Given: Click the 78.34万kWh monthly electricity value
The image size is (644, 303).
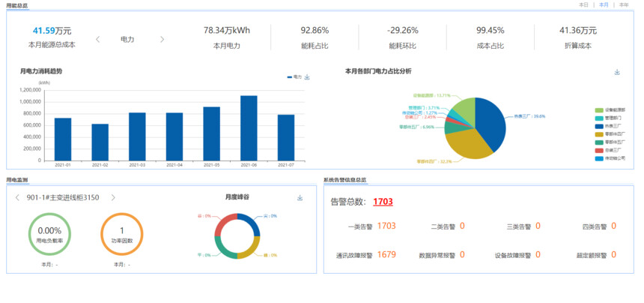Looking at the screenshot, I should tap(227, 31).
